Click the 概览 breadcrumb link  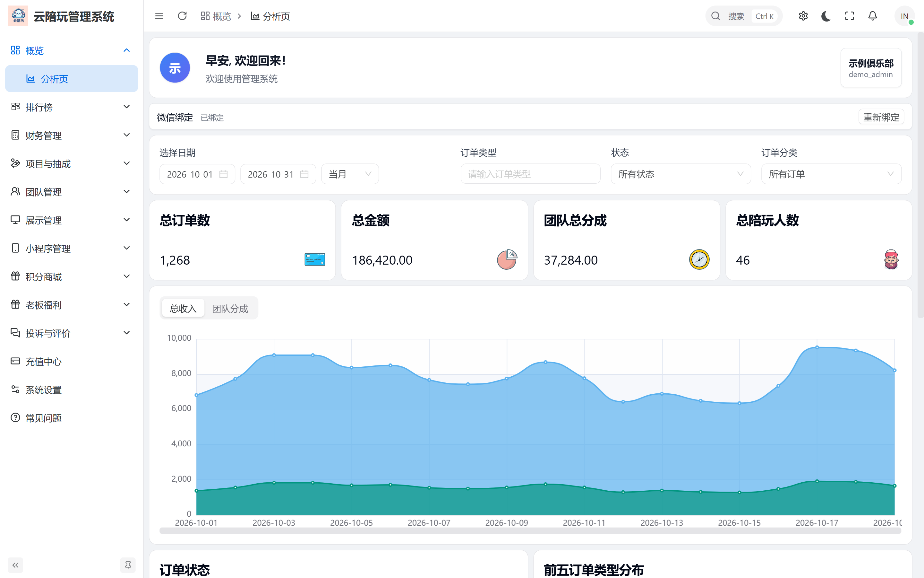click(x=216, y=16)
